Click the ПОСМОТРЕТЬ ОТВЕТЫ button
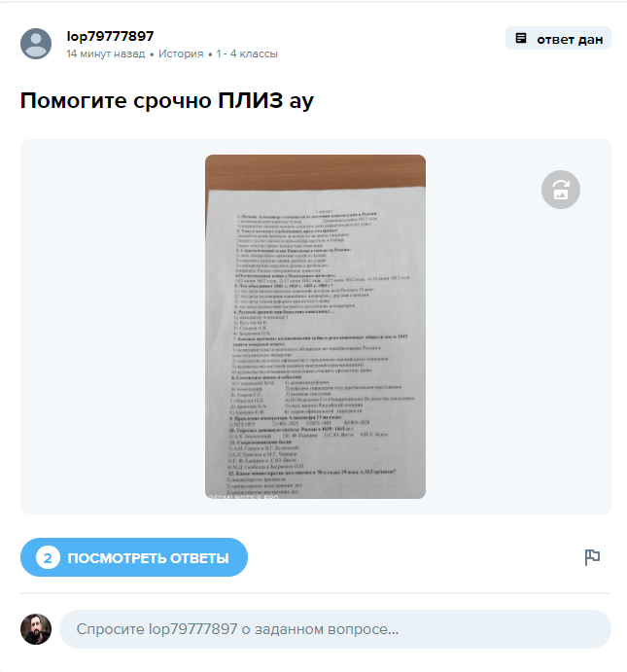The image size is (627, 672). point(134,557)
